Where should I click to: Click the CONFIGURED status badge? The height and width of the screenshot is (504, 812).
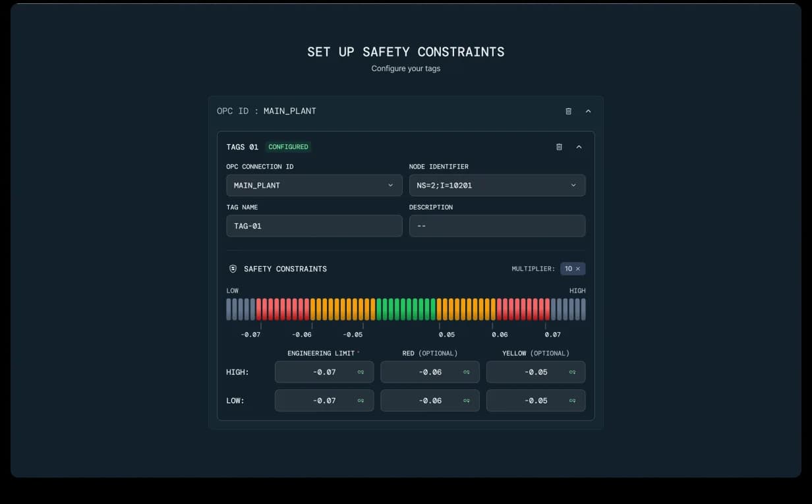(288, 147)
